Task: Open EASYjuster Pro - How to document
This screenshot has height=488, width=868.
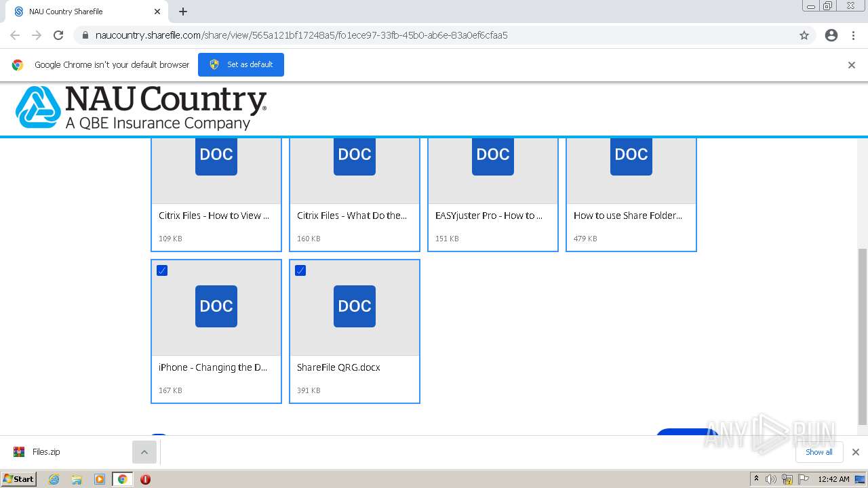Action: click(x=493, y=194)
